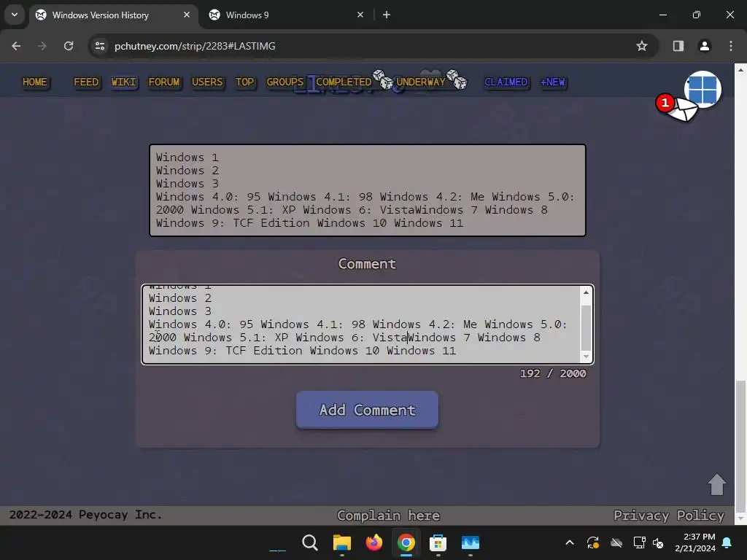This screenshot has width=747, height=560.
Task: Bookmark this page with the star
Action: [x=642, y=46]
